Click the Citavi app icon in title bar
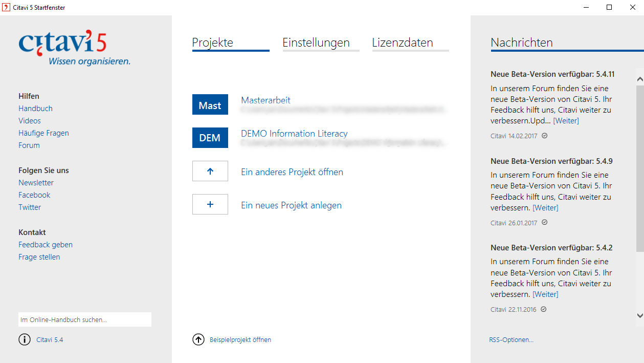Image resolution: width=644 pixels, height=363 pixels. click(6, 7)
